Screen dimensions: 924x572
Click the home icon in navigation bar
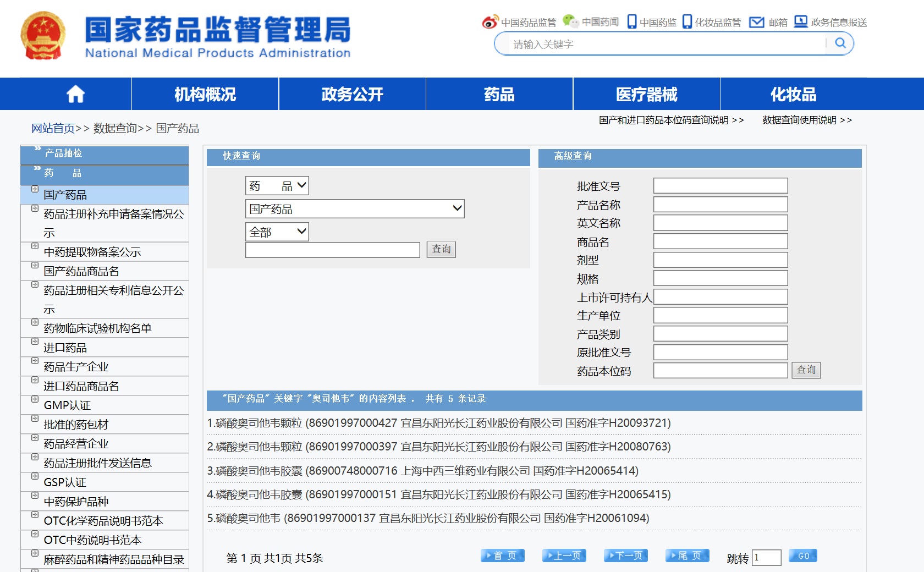75,95
